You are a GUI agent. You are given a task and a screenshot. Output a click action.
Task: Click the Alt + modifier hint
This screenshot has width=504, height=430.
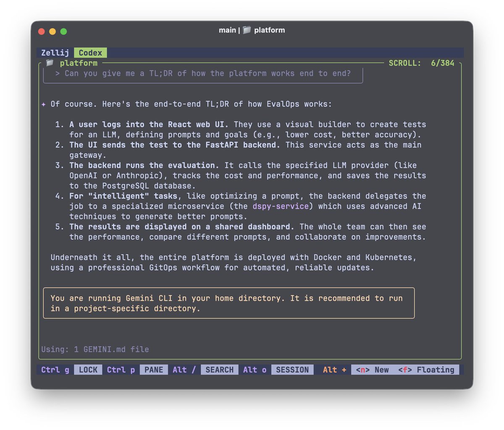334,370
